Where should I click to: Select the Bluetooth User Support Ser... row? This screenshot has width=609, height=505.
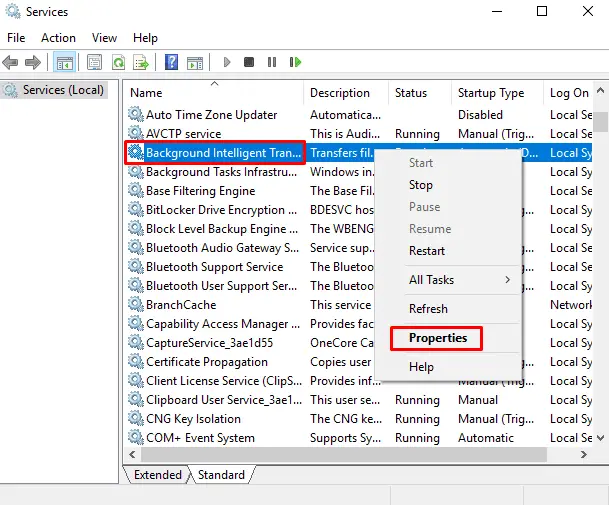pyautogui.click(x=359, y=286)
